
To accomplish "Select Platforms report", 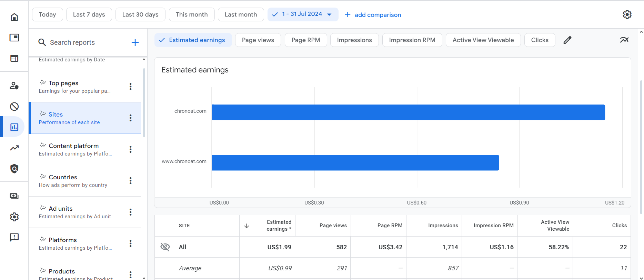I will coord(85,243).
